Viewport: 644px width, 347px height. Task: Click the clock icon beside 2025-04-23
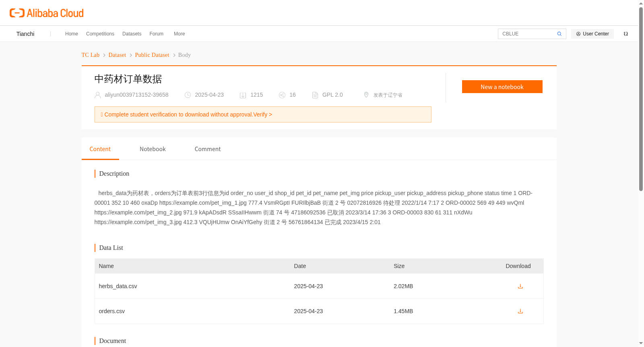188,95
